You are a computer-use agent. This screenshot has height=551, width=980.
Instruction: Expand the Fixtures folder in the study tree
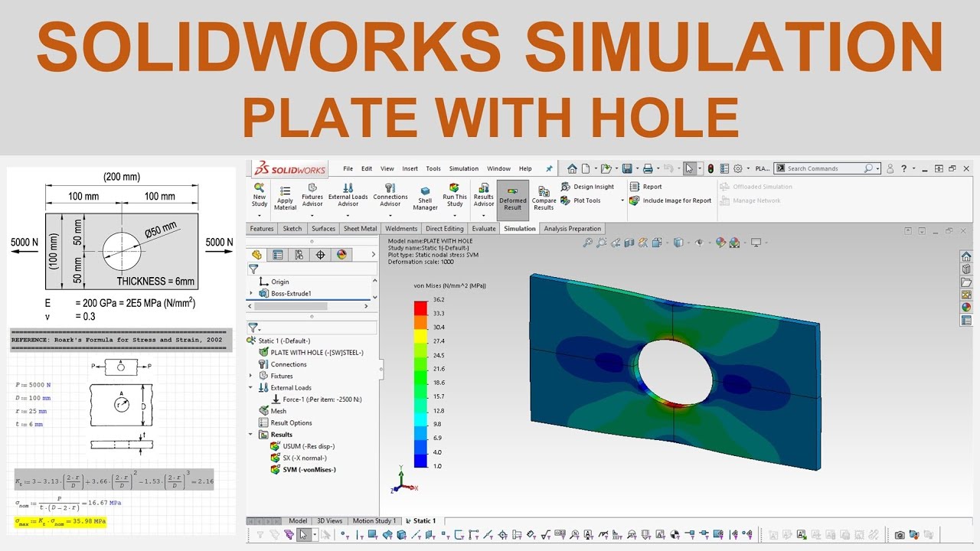tap(251, 376)
